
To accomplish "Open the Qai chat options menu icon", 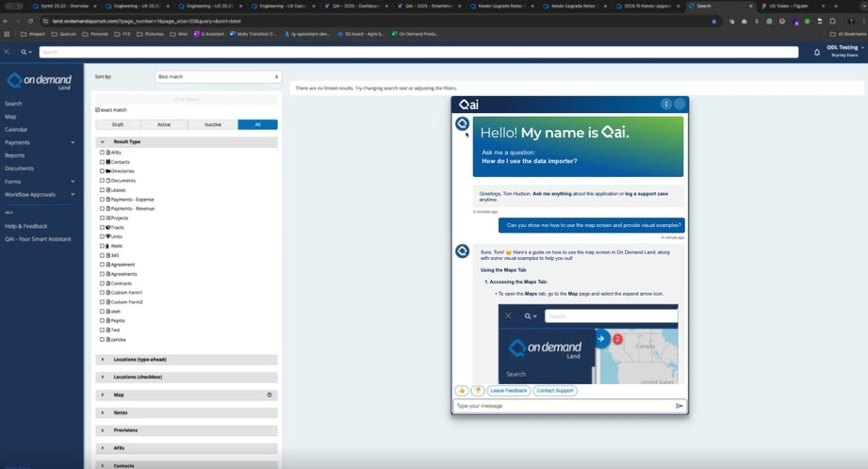I will pos(665,104).
